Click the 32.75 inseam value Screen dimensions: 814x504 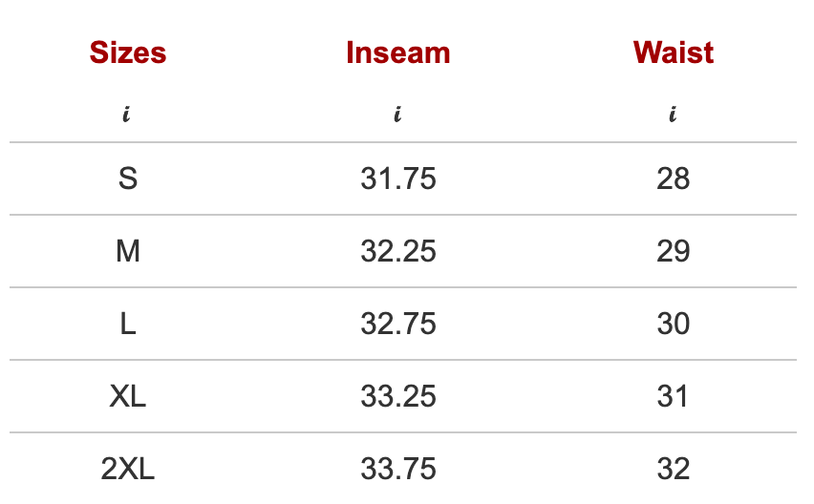pos(398,324)
